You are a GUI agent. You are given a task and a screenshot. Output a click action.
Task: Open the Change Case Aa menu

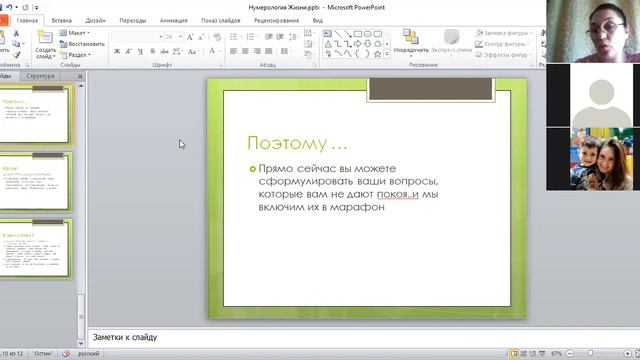193,51
